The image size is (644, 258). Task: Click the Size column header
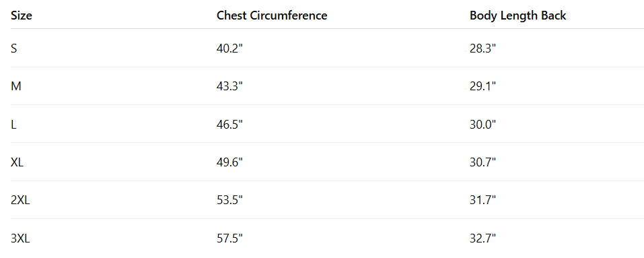pyautogui.click(x=22, y=15)
